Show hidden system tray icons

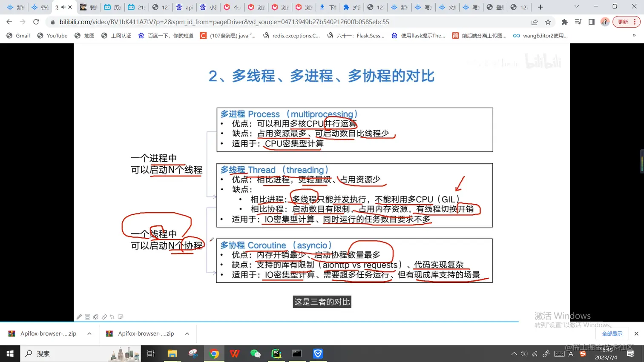[x=514, y=354]
